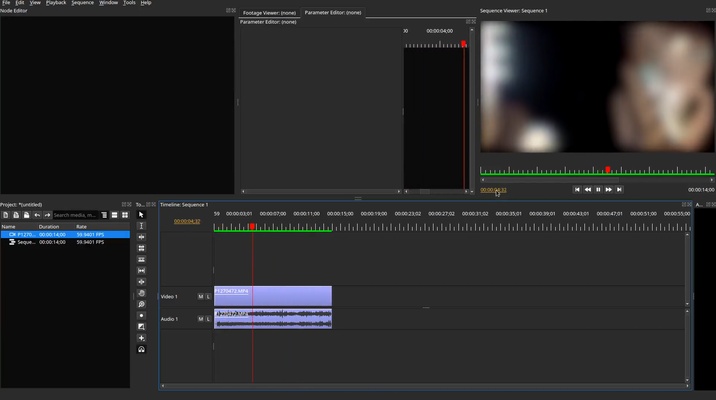Open the Help menu
The width and height of the screenshot is (716, 400).
click(146, 3)
